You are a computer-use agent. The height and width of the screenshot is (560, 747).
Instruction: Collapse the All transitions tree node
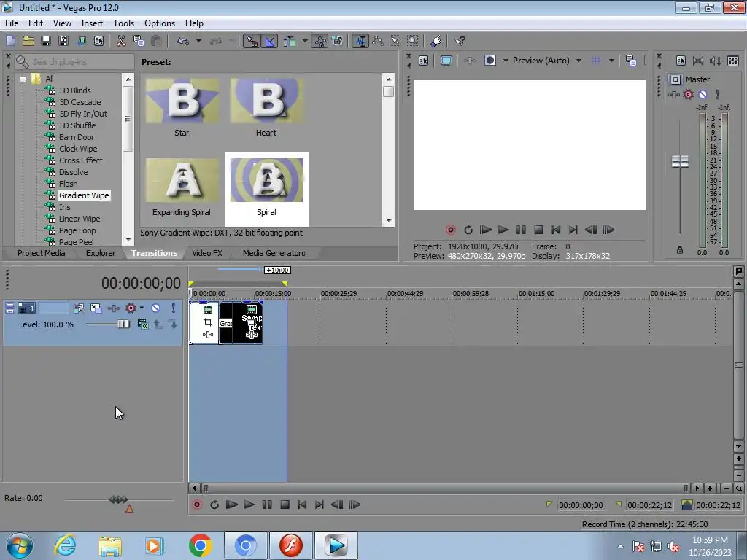(x=23, y=79)
